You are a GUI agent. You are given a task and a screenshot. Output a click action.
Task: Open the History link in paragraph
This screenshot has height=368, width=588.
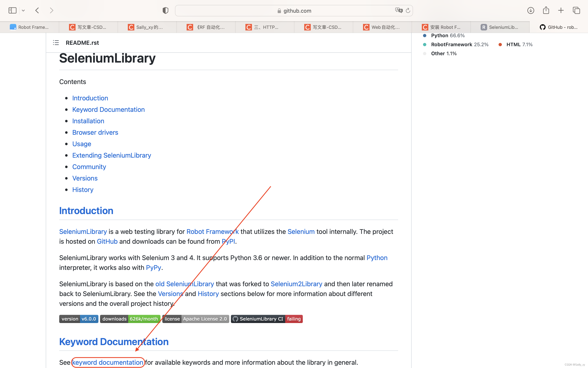pyautogui.click(x=208, y=294)
